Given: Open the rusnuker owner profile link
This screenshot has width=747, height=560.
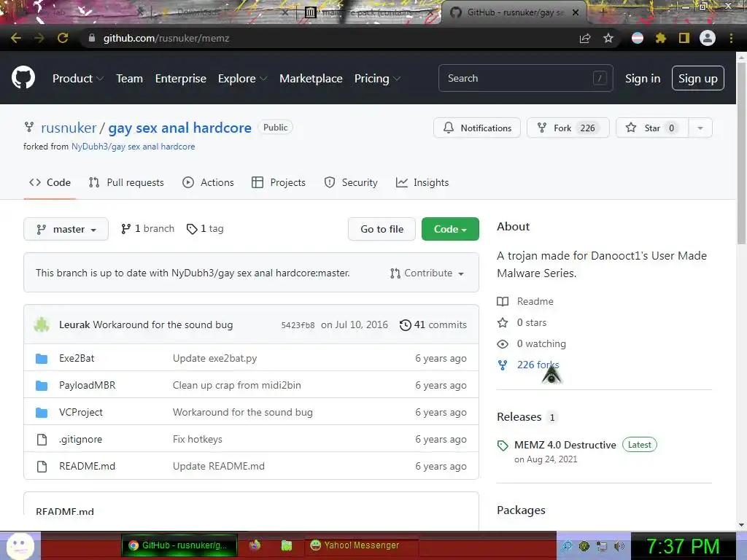Looking at the screenshot, I should pyautogui.click(x=69, y=128).
